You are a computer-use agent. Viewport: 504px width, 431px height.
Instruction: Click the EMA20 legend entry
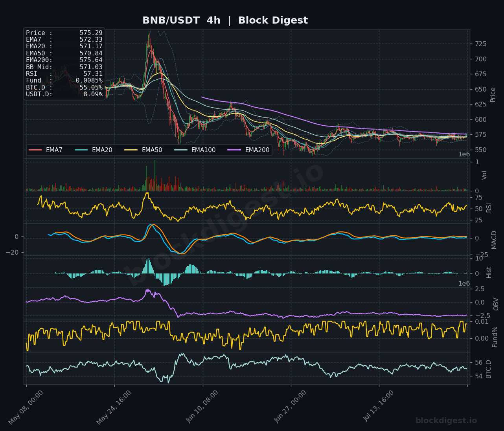coord(94,150)
